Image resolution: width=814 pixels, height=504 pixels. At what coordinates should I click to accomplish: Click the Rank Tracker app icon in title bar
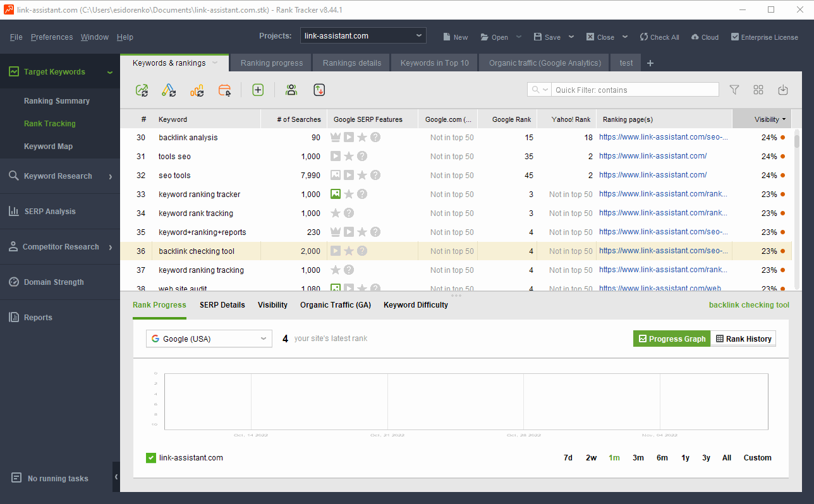(9, 9)
